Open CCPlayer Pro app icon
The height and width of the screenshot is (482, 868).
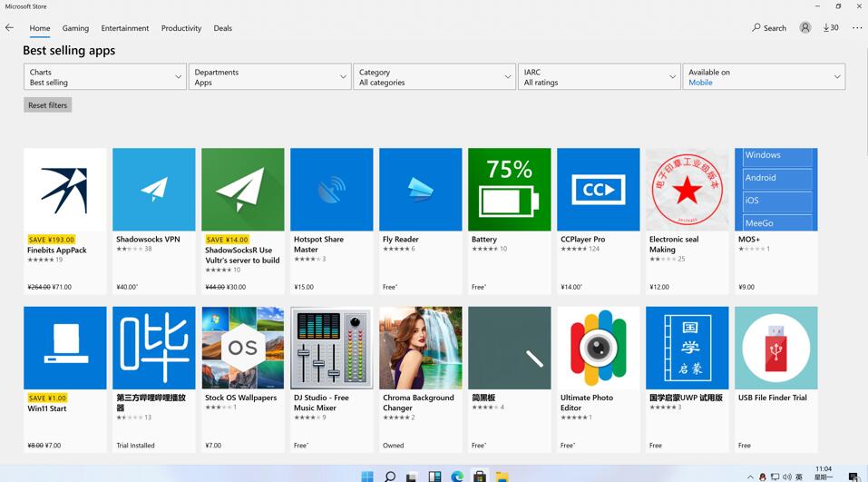[599, 190]
